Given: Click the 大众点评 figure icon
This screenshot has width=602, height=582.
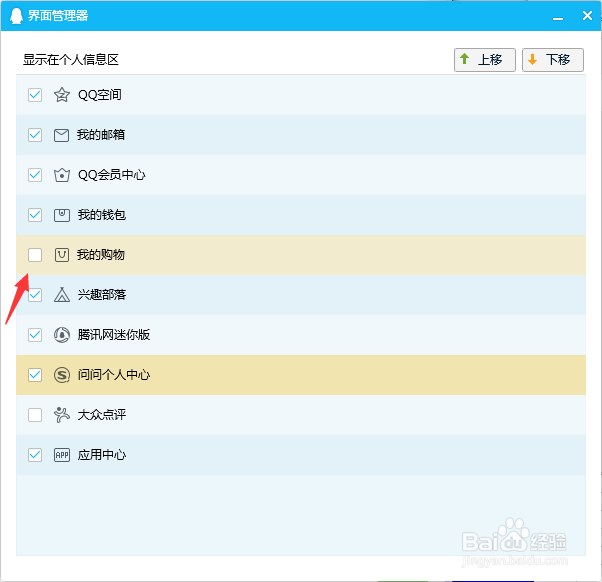Looking at the screenshot, I should (x=61, y=415).
